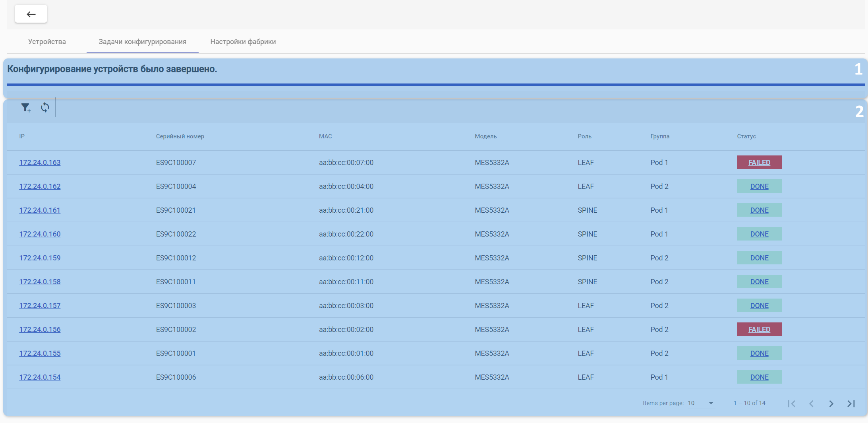Image resolution: width=868 pixels, height=423 pixels.
Task: Open device link 172.24.0.155
Action: [x=40, y=353]
